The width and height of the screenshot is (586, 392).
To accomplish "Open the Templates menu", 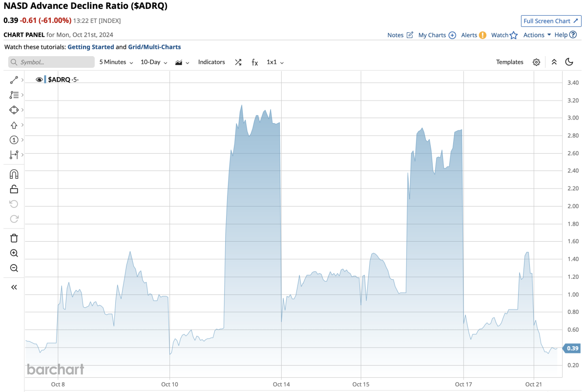I will (509, 62).
